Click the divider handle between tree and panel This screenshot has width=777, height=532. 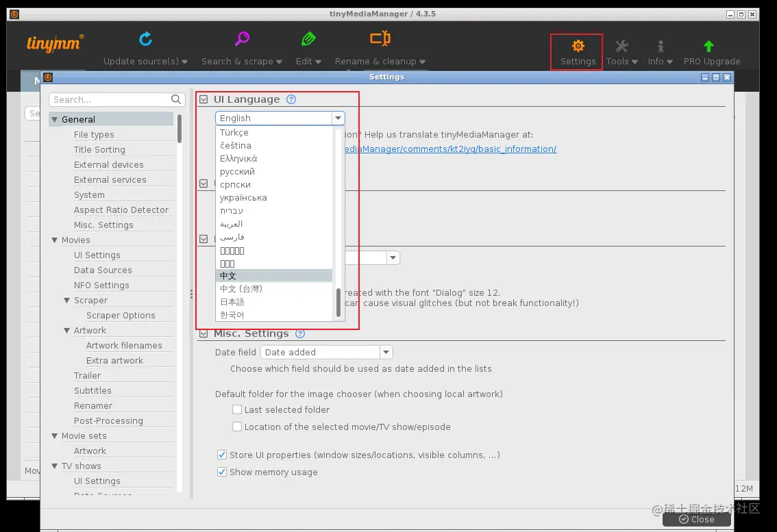tap(191, 294)
